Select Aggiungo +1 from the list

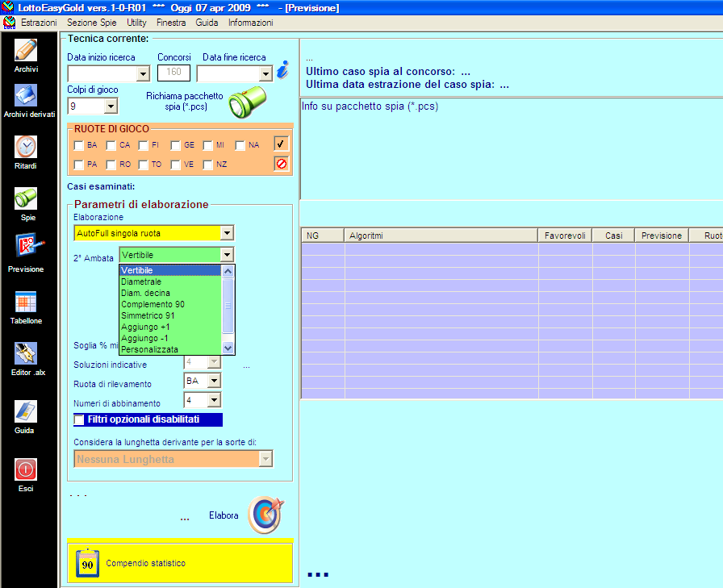170,327
